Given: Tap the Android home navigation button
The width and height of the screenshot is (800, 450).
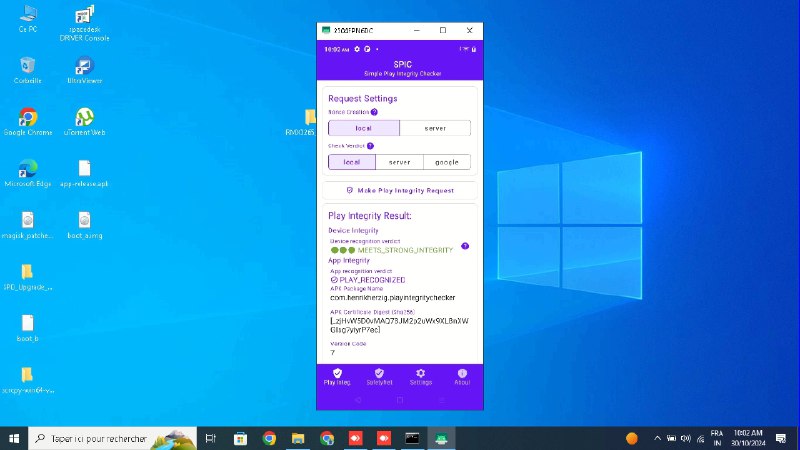Looking at the screenshot, I should tap(400, 401).
